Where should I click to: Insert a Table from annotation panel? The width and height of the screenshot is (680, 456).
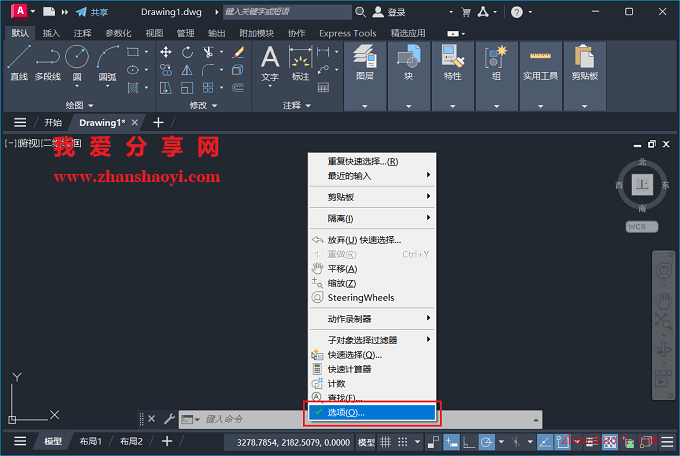coord(323,88)
